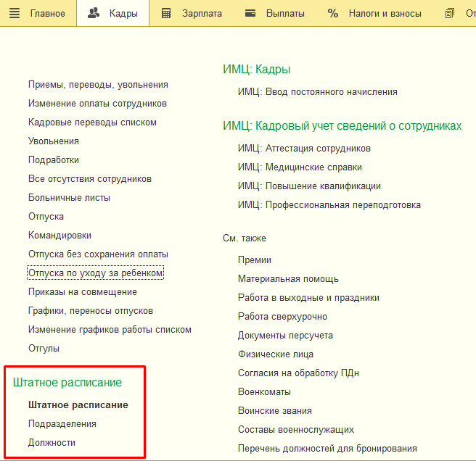Open ИМЦ: Ввод постоянного начисления
The image size is (476, 461).
click(318, 92)
